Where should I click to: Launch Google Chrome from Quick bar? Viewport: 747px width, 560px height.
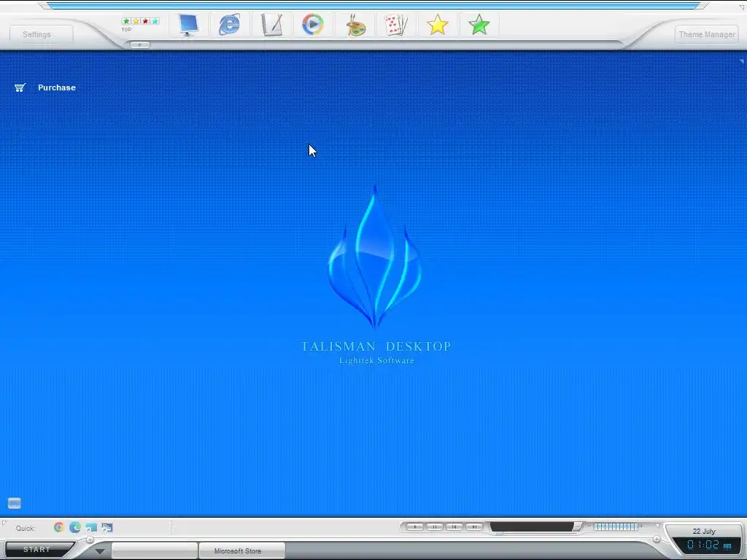(x=59, y=527)
